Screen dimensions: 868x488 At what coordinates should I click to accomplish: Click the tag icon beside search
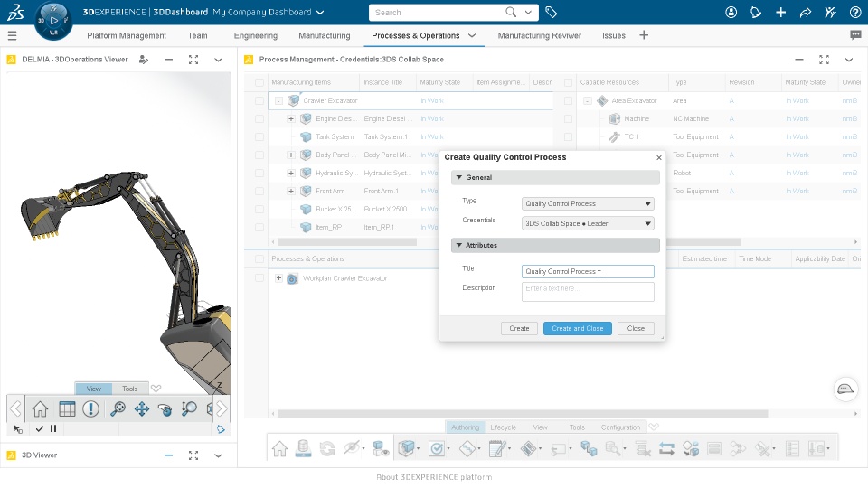pyautogui.click(x=551, y=12)
